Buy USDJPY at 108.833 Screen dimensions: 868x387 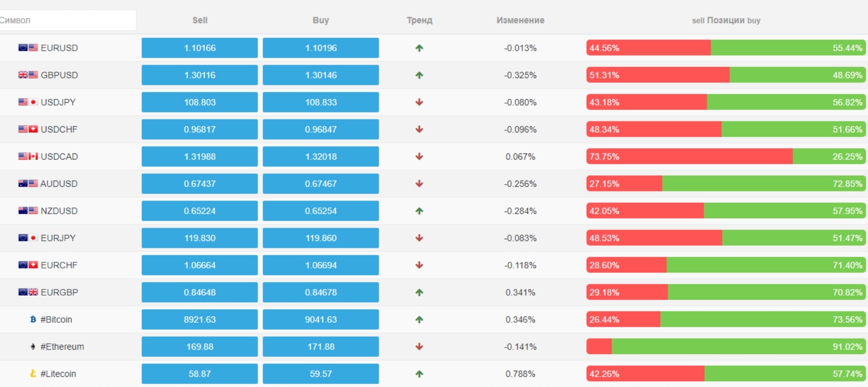321,102
